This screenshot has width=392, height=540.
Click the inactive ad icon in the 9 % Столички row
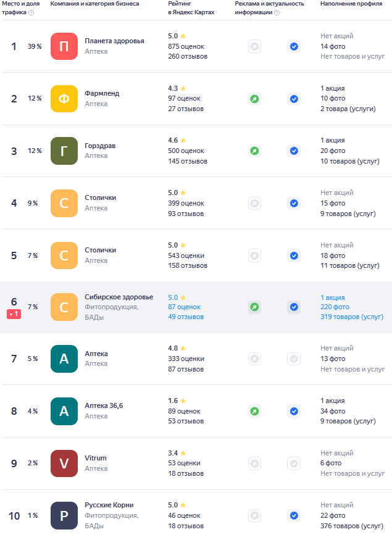pos(254,203)
